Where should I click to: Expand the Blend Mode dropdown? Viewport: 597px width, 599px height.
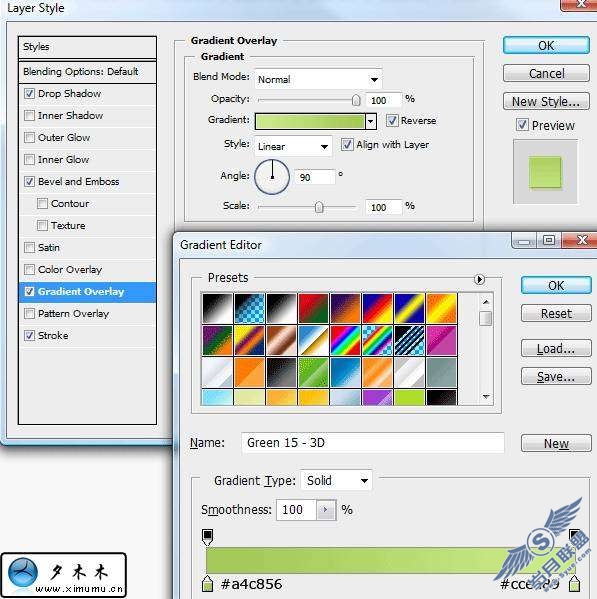[318, 79]
